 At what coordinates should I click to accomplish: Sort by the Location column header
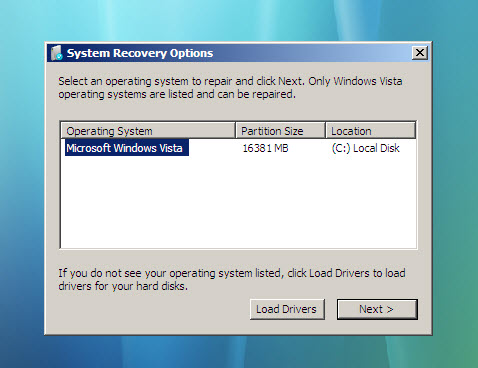(x=370, y=131)
